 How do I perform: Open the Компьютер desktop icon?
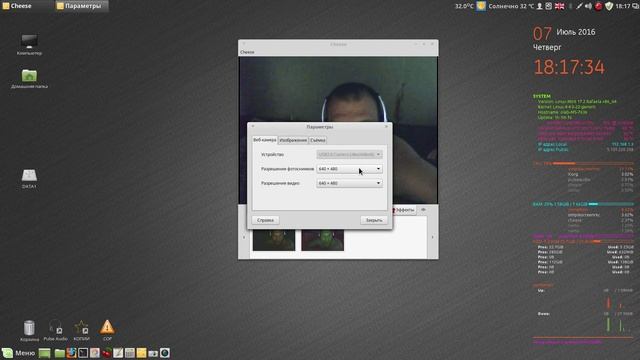tap(29, 45)
